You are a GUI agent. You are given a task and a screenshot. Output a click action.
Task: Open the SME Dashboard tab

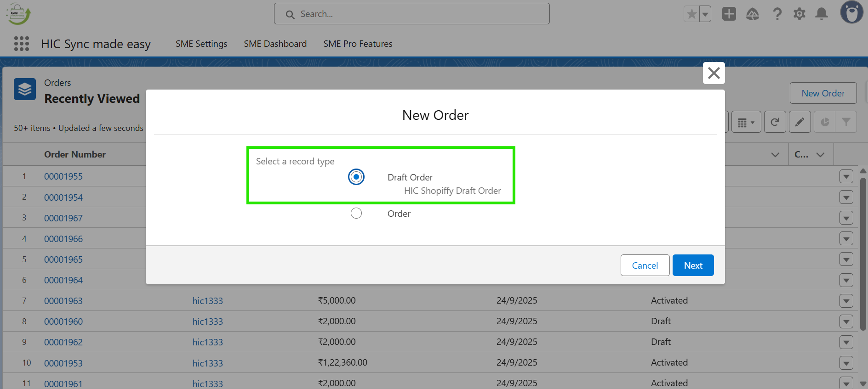tap(275, 44)
